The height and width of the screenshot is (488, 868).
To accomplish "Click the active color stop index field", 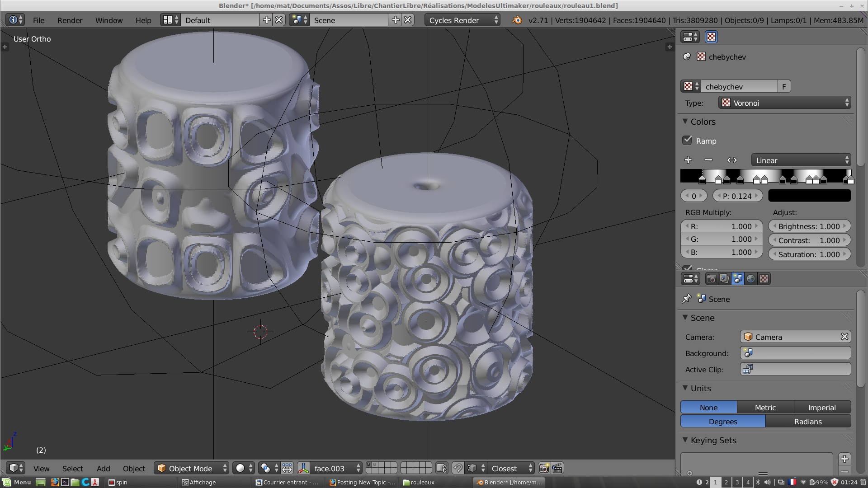I will click(x=693, y=196).
